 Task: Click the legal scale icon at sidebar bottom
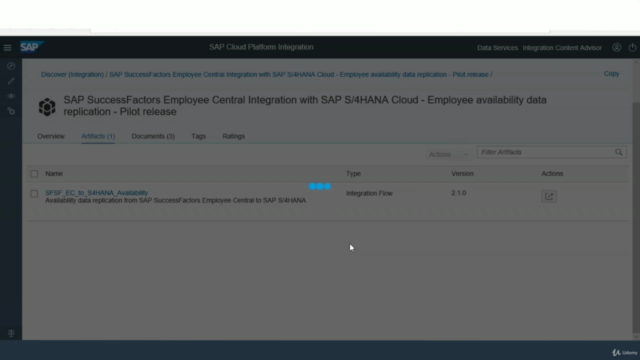coord(11,333)
